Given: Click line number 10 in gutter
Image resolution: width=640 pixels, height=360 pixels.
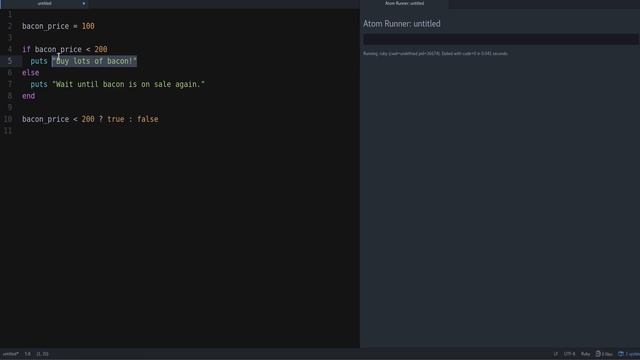Looking at the screenshot, I should point(8,119).
